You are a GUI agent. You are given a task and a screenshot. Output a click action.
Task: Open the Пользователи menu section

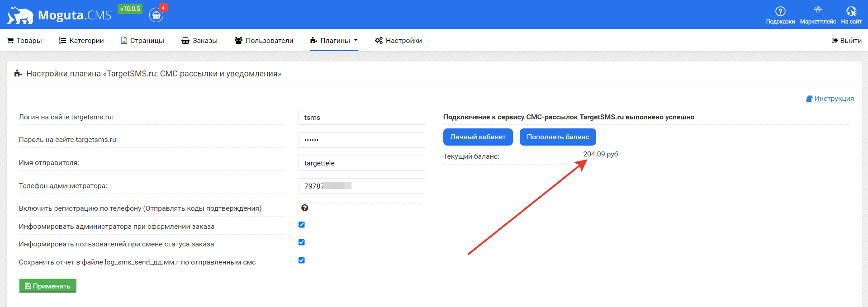click(264, 41)
